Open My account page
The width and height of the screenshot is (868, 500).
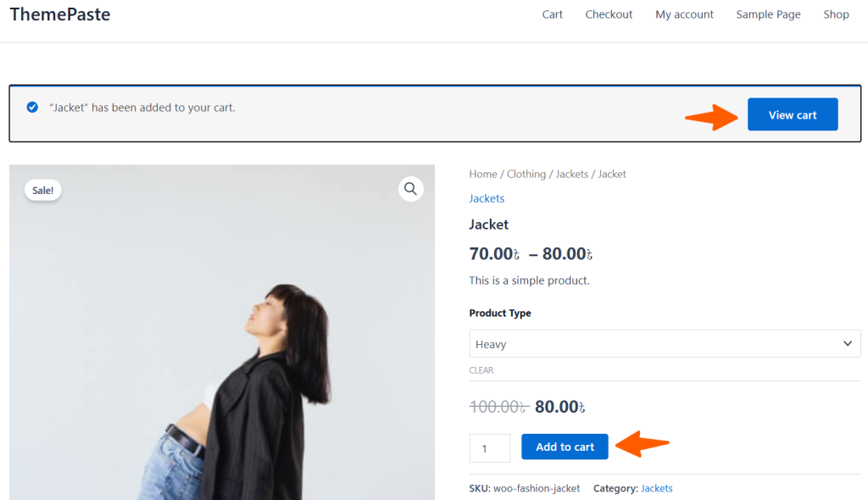pyautogui.click(x=684, y=14)
